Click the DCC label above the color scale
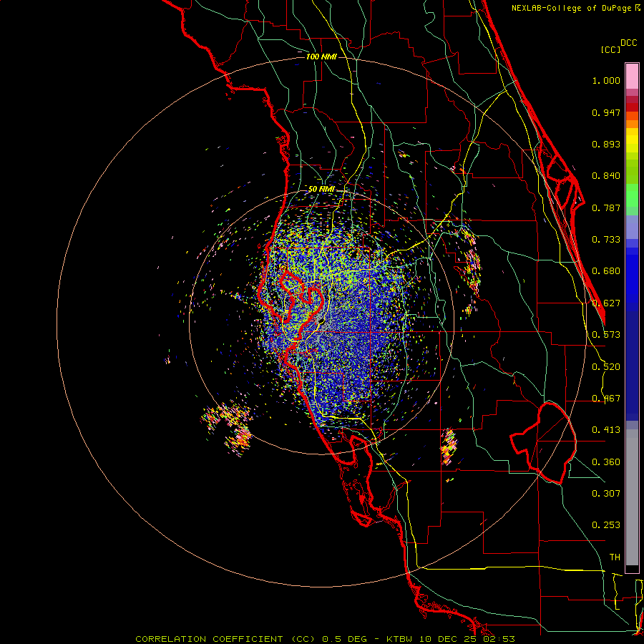The height and width of the screenshot is (644, 644). point(629,43)
